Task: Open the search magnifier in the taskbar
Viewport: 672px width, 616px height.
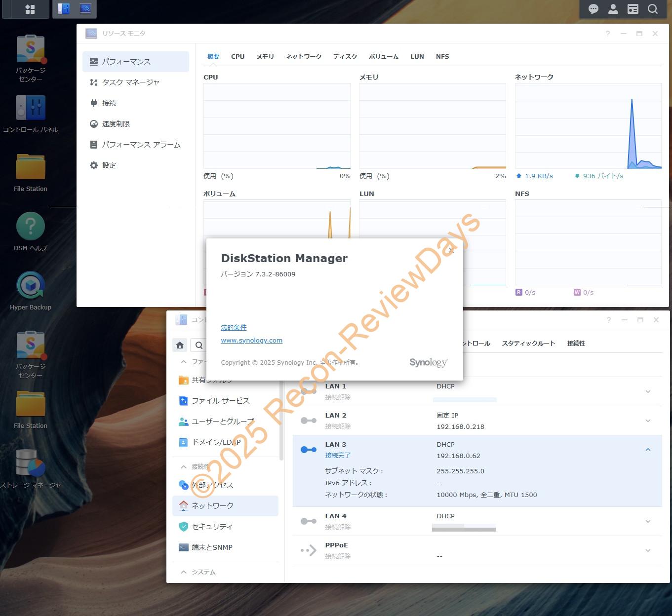Action: (653, 9)
